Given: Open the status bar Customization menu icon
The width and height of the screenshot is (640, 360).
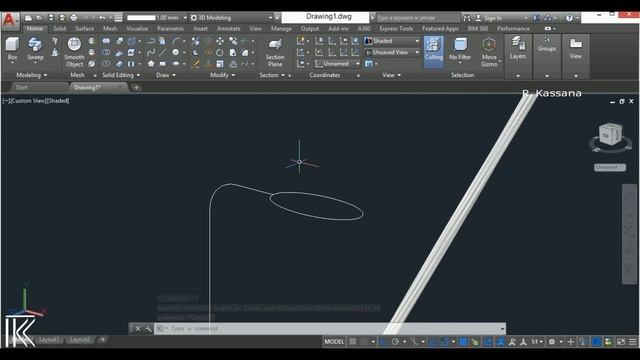Looking at the screenshot, I should coord(633,342).
